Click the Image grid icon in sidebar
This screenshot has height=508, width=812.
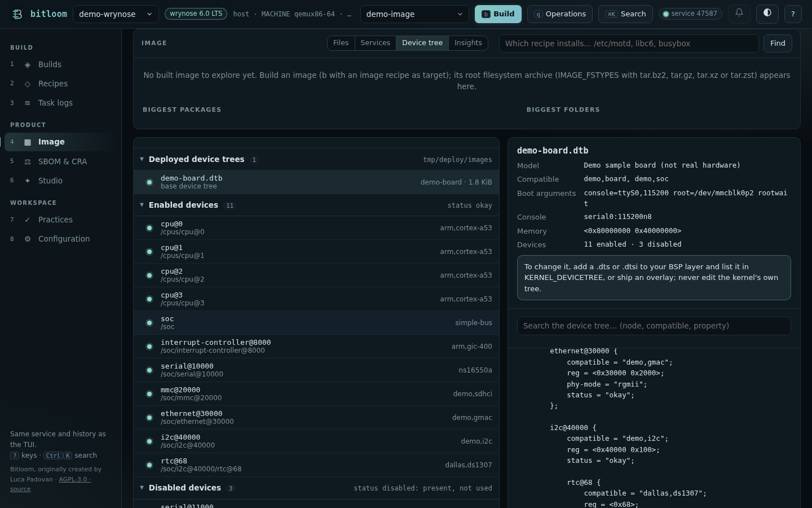tap(28, 142)
